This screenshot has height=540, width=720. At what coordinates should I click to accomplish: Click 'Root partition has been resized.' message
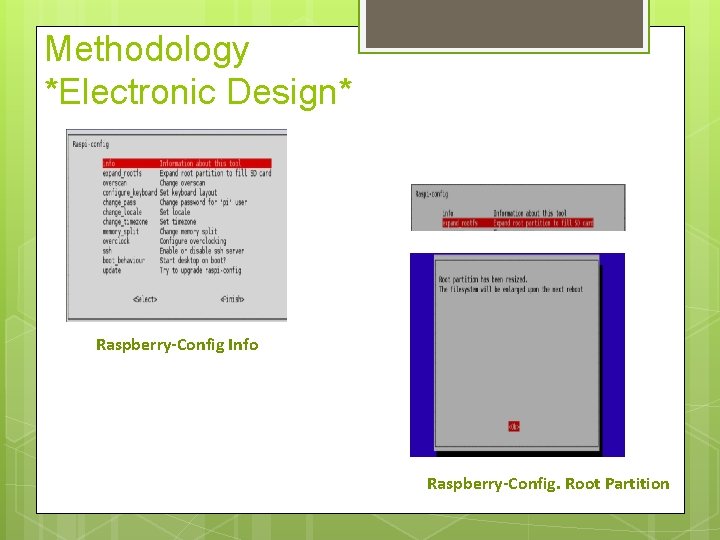pyautogui.click(x=483, y=279)
